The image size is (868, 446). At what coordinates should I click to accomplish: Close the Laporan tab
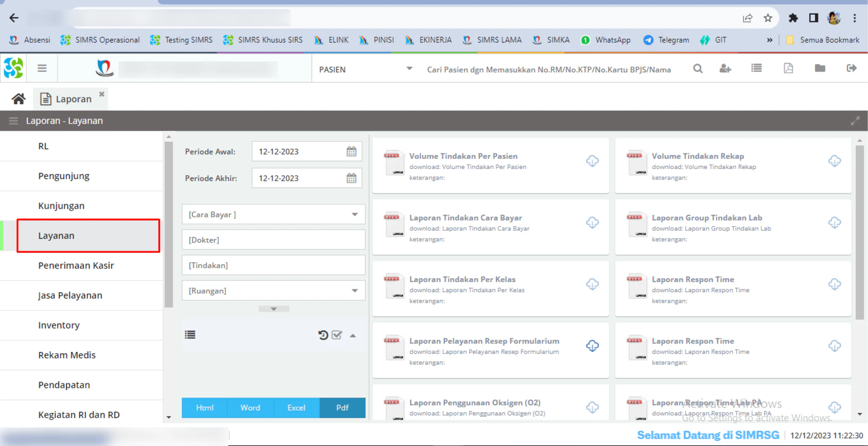pyautogui.click(x=102, y=94)
